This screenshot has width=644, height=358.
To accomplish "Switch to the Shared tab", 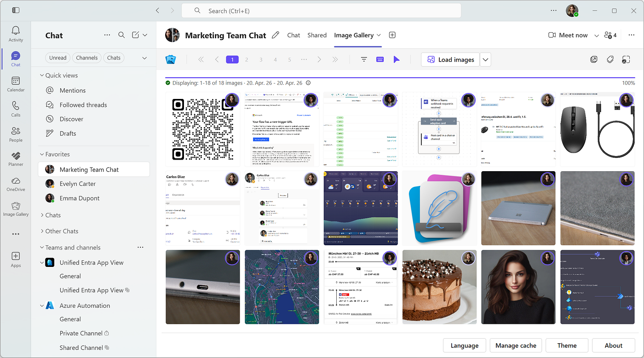I will point(317,35).
